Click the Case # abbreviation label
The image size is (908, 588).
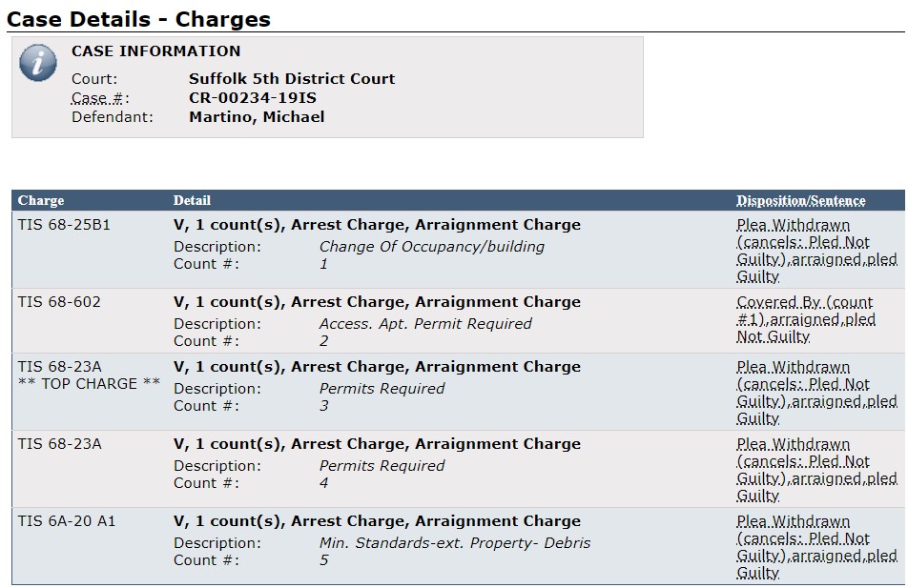pyautogui.click(x=97, y=98)
